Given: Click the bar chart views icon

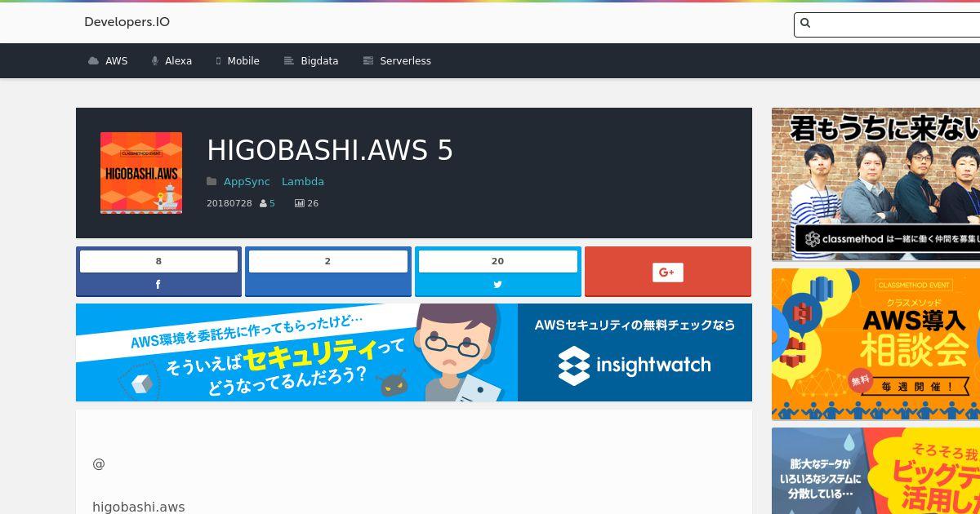Looking at the screenshot, I should 299,203.
